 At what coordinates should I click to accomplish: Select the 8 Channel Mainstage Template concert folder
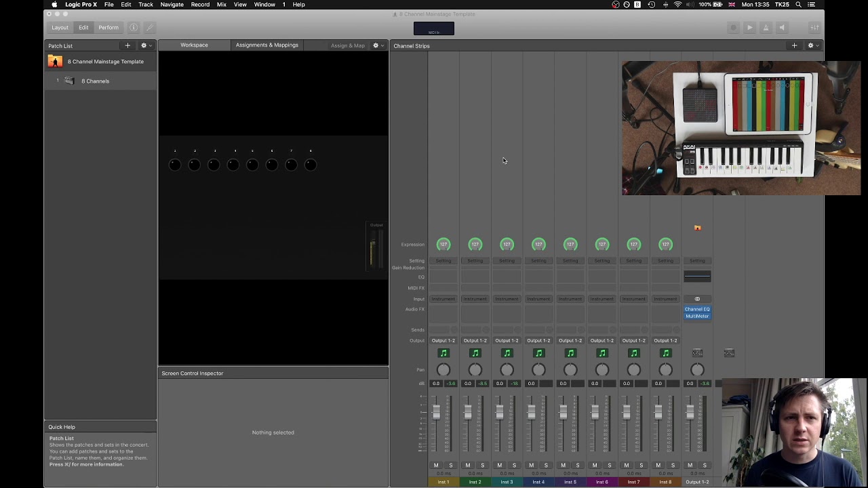click(100, 62)
